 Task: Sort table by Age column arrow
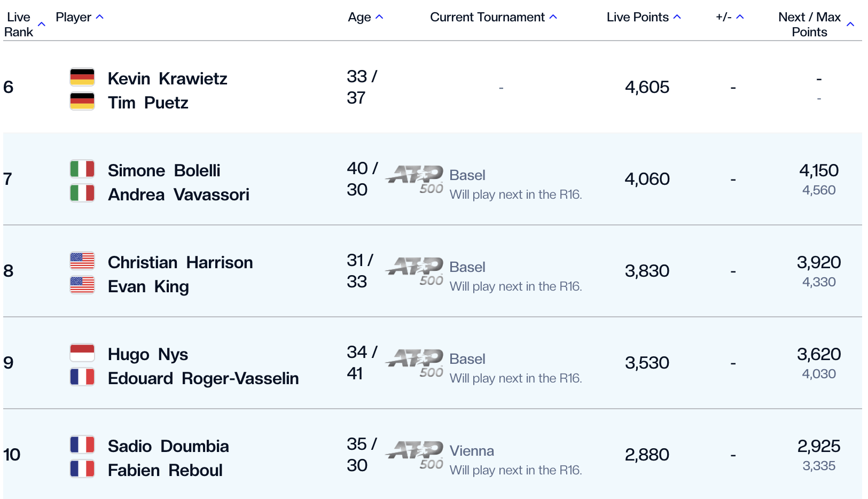click(379, 17)
